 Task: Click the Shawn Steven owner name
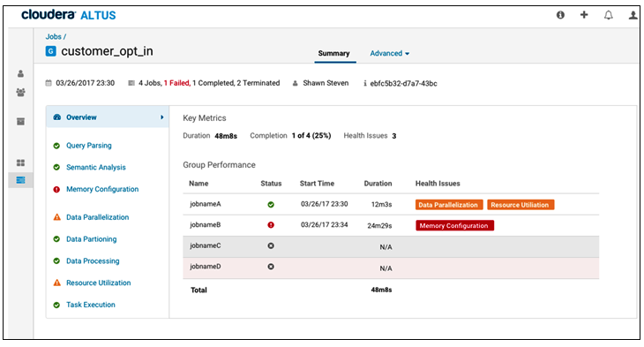[326, 83]
